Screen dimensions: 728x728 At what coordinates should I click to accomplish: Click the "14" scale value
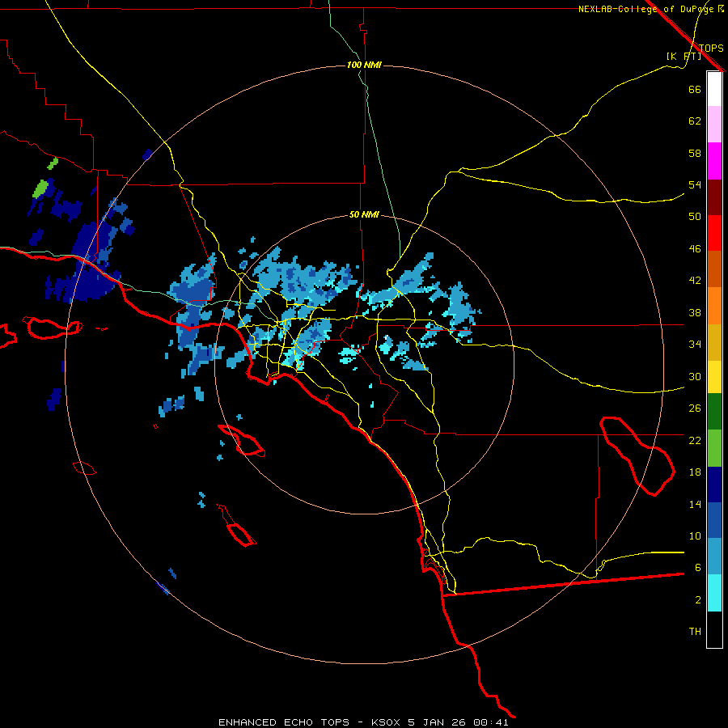point(695,504)
